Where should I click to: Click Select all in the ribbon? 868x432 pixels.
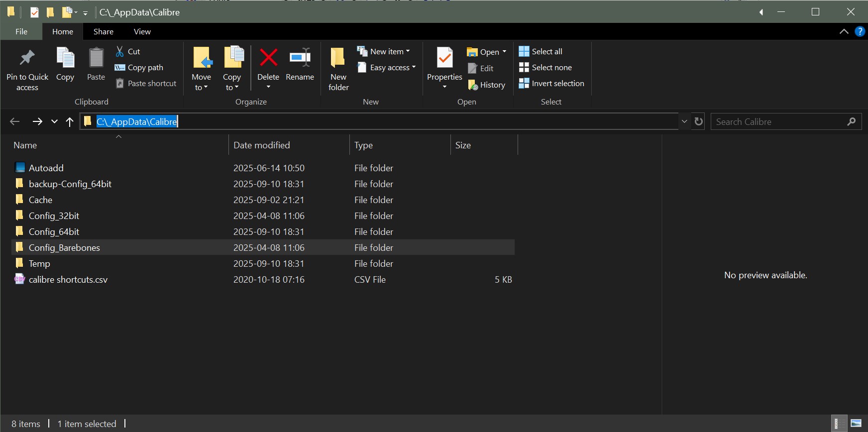pyautogui.click(x=541, y=51)
